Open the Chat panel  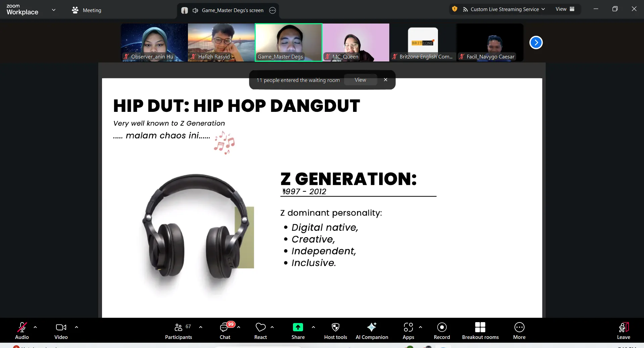pyautogui.click(x=225, y=331)
